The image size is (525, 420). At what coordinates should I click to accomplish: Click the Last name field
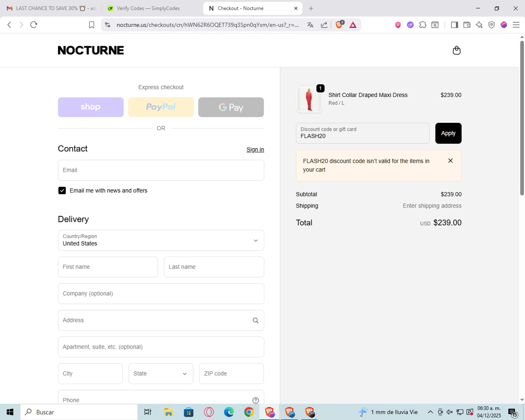pyautogui.click(x=214, y=267)
